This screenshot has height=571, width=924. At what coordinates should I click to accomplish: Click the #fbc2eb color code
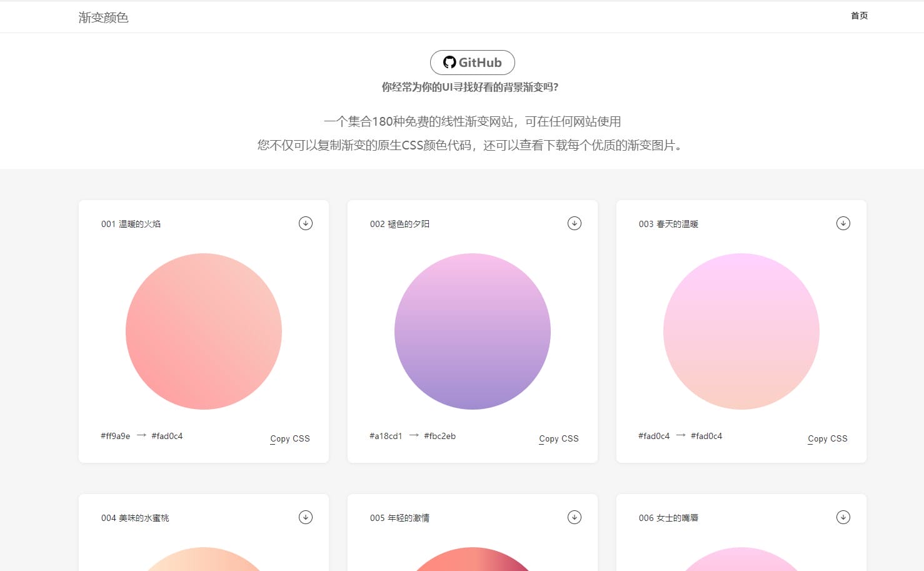click(439, 436)
